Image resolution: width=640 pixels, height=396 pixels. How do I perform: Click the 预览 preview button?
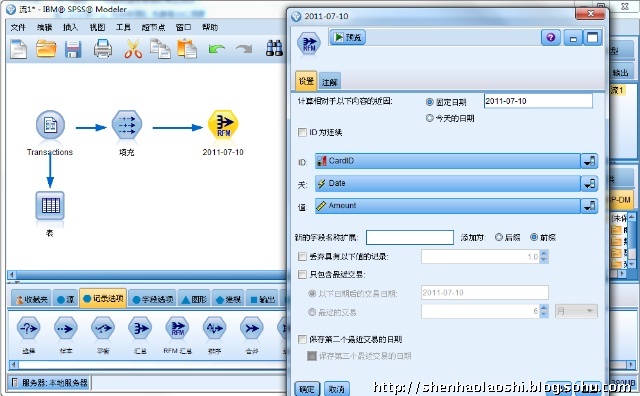[x=347, y=37]
